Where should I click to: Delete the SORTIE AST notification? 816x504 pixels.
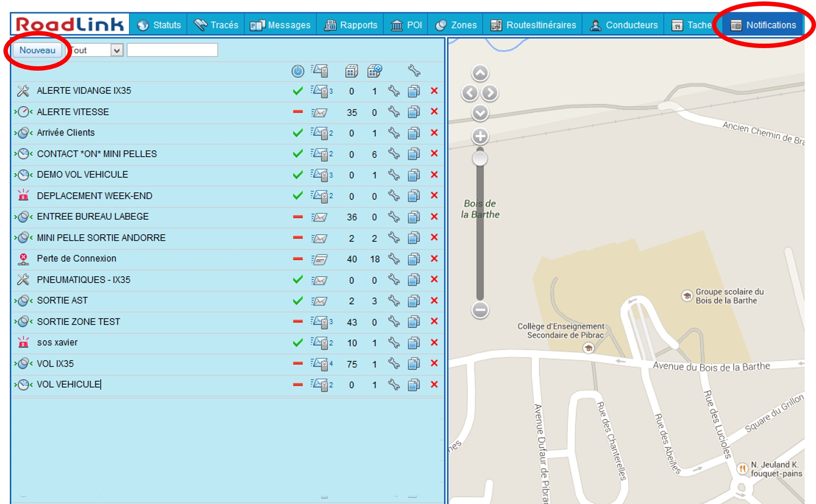pos(434,300)
